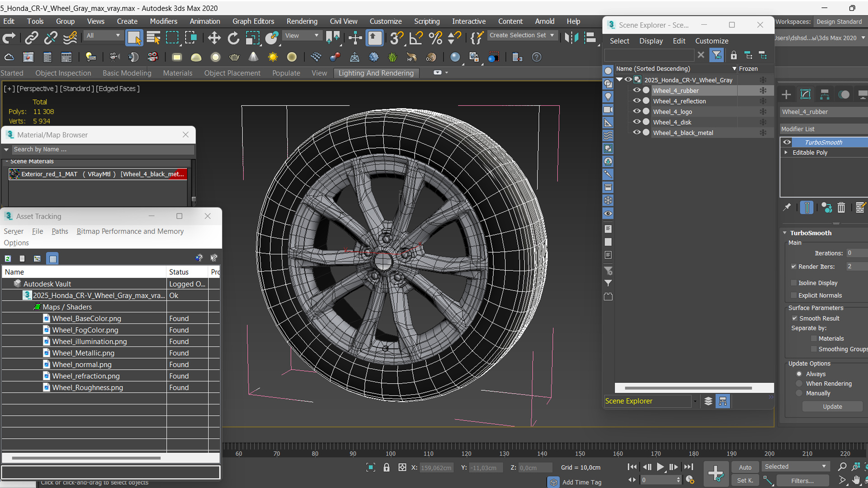This screenshot has width=868, height=488.
Task: Click the Add Time Tag label
Action: [582, 483]
